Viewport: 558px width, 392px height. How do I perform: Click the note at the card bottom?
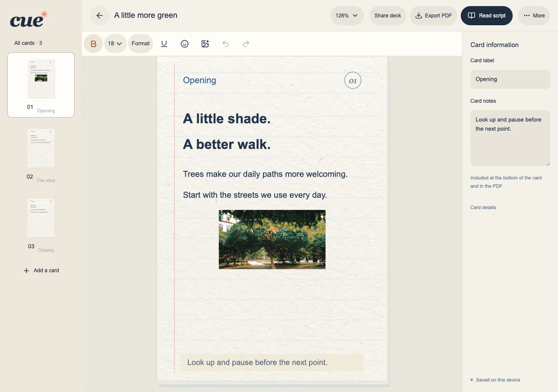(272, 362)
